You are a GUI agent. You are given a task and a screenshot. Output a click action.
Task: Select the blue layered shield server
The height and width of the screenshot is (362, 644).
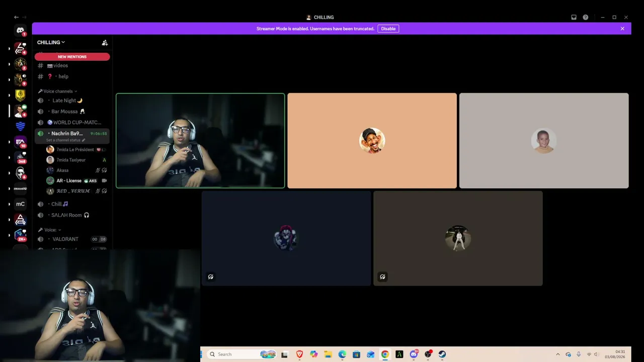coord(20,126)
